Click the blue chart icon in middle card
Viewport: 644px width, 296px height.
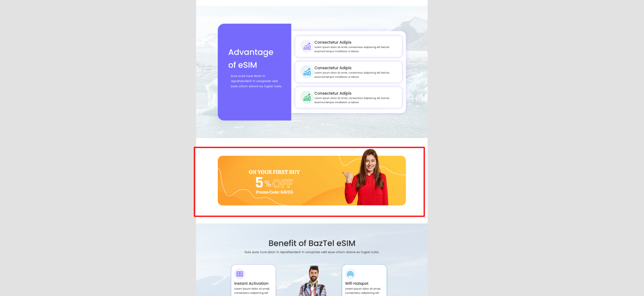point(307,72)
